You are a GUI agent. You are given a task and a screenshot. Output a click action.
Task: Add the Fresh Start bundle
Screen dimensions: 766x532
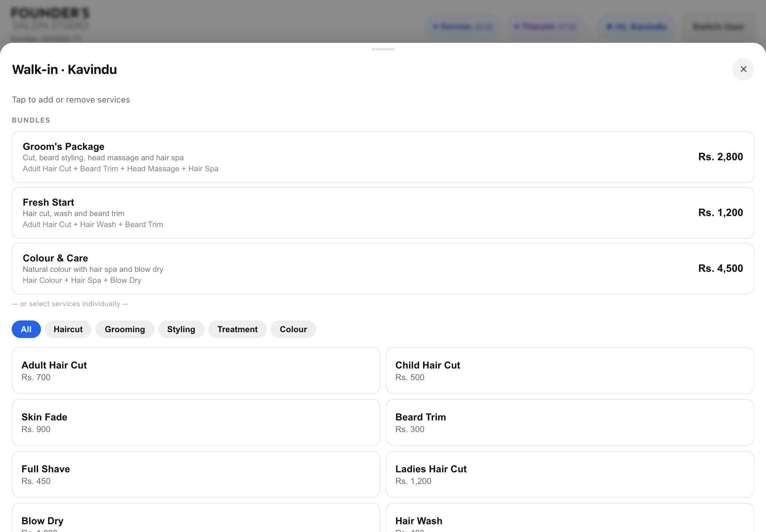(x=383, y=213)
